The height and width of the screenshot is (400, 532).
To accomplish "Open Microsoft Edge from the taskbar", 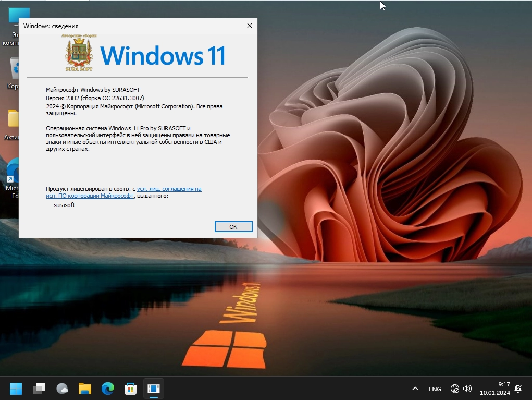I will (x=108, y=389).
